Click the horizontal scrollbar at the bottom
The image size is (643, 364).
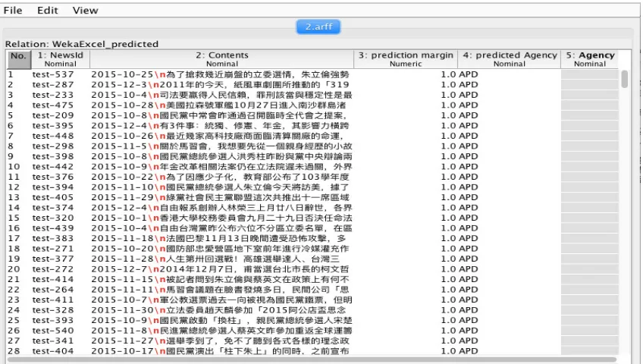tap(312, 359)
